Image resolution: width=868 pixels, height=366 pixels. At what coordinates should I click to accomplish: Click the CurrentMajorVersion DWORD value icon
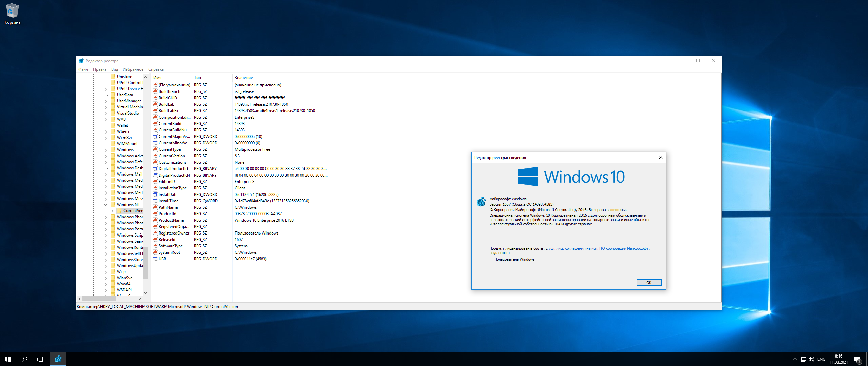click(x=155, y=136)
